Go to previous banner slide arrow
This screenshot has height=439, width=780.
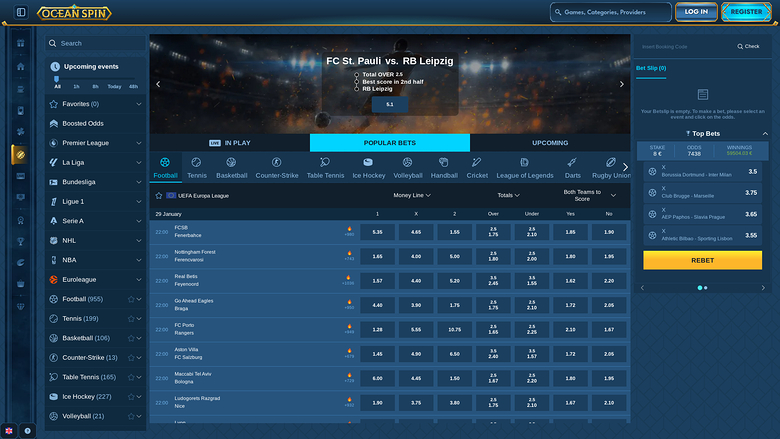158,84
